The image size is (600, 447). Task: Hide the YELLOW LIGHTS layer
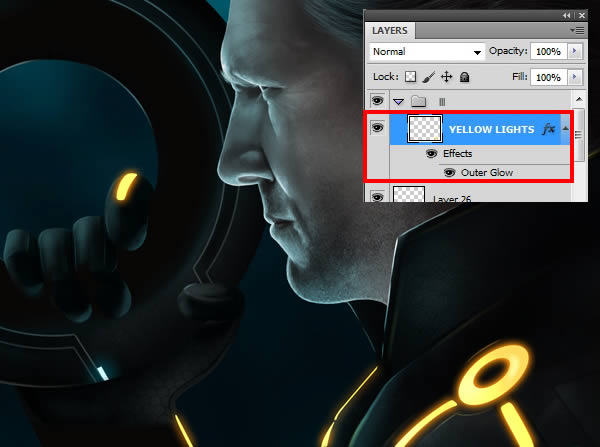pyautogui.click(x=377, y=127)
